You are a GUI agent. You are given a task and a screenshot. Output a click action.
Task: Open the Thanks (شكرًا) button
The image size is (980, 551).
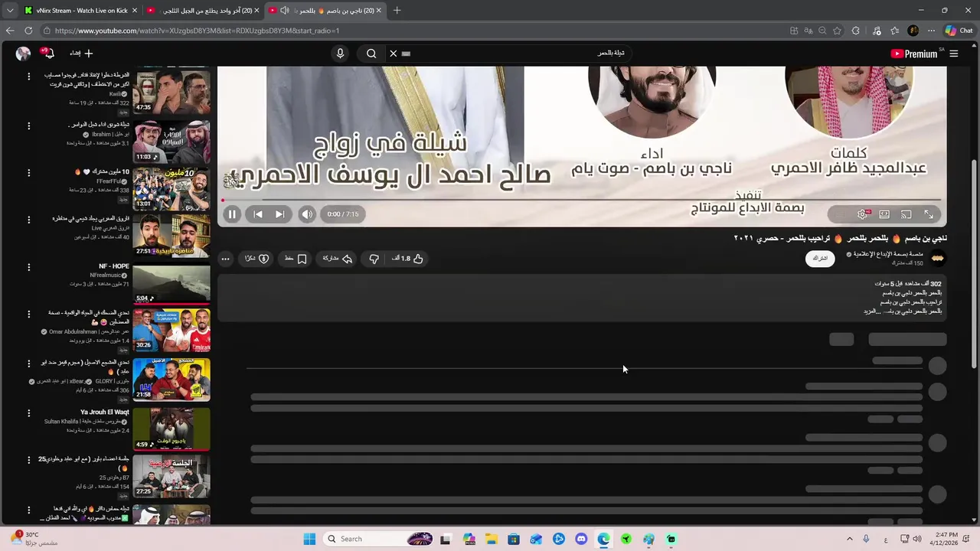(257, 259)
